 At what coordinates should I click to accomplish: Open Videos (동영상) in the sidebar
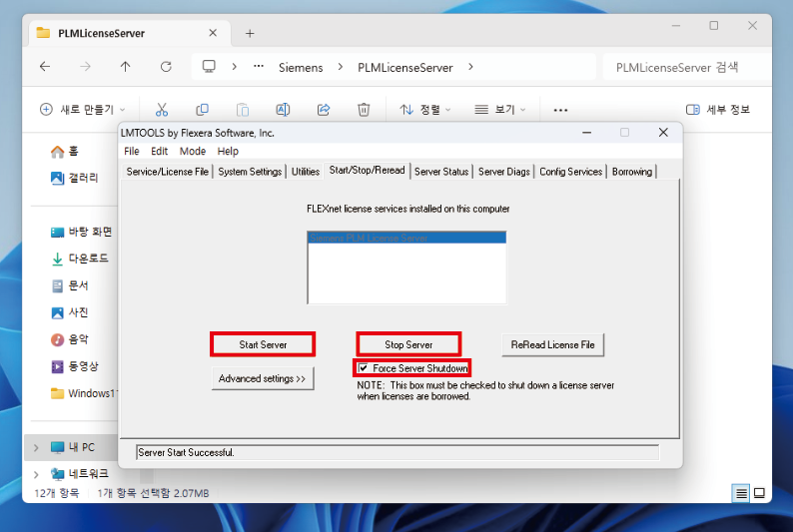75,366
